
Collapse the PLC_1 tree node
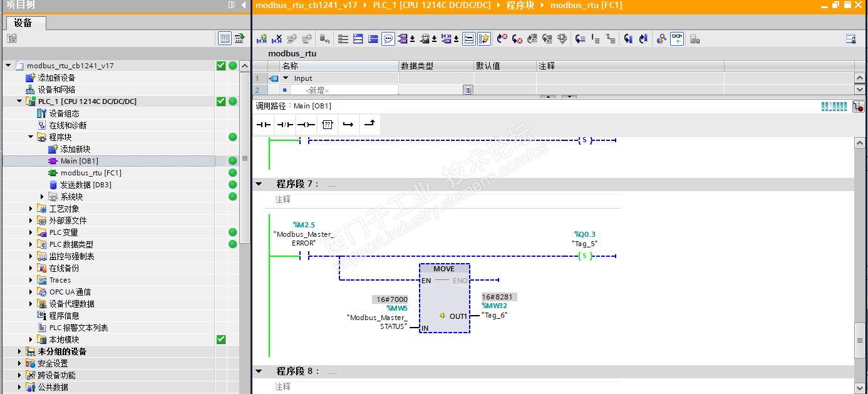coord(19,101)
